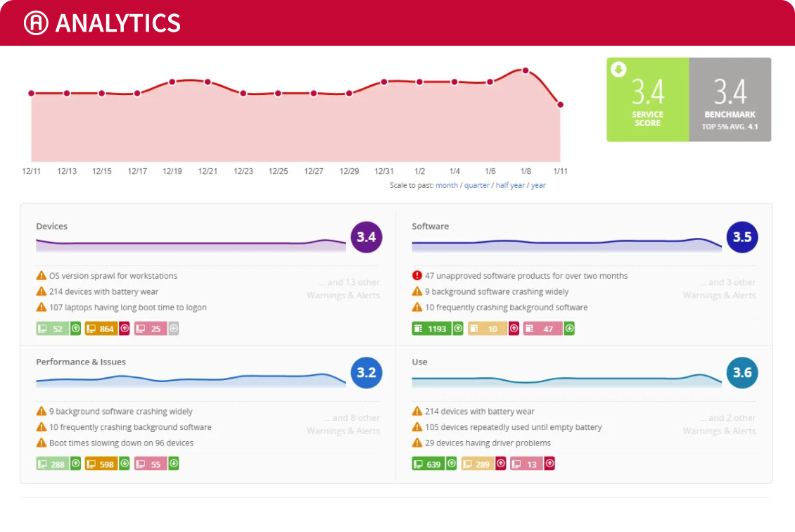Image resolution: width=795 pixels, height=532 pixels.
Task: Switch to the quarter time scale
Action: tap(476, 185)
